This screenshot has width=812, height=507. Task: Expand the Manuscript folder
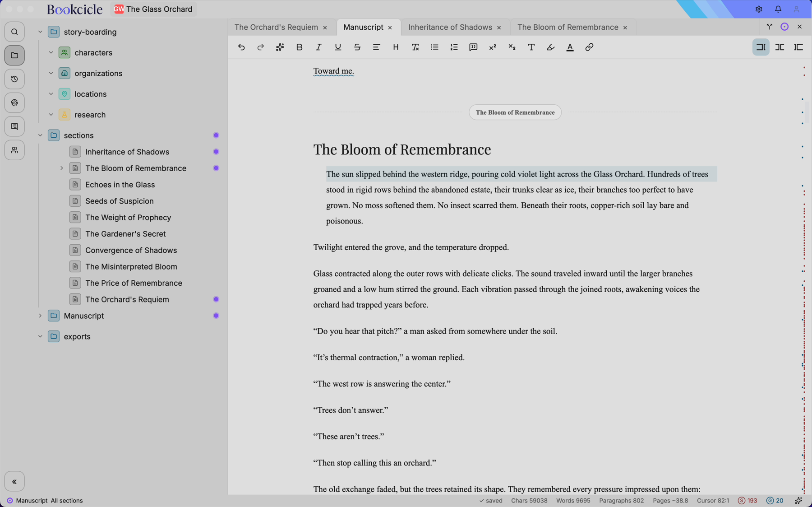click(x=40, y=316)
